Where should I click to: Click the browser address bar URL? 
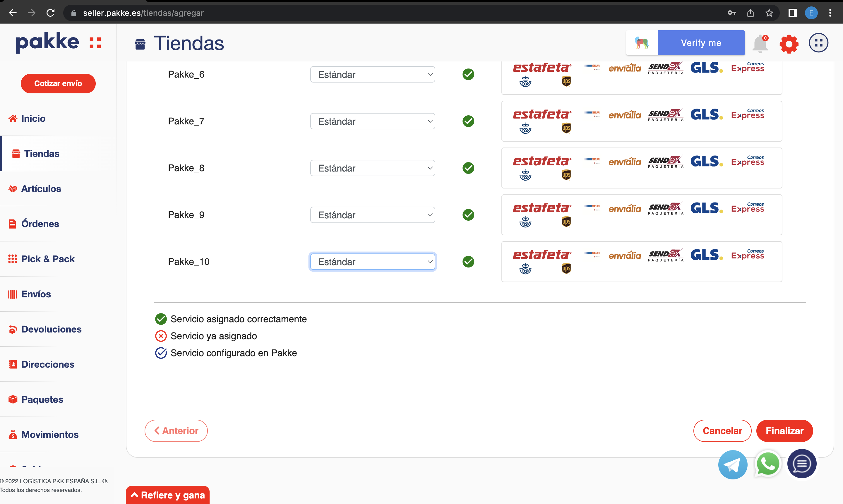143,13
